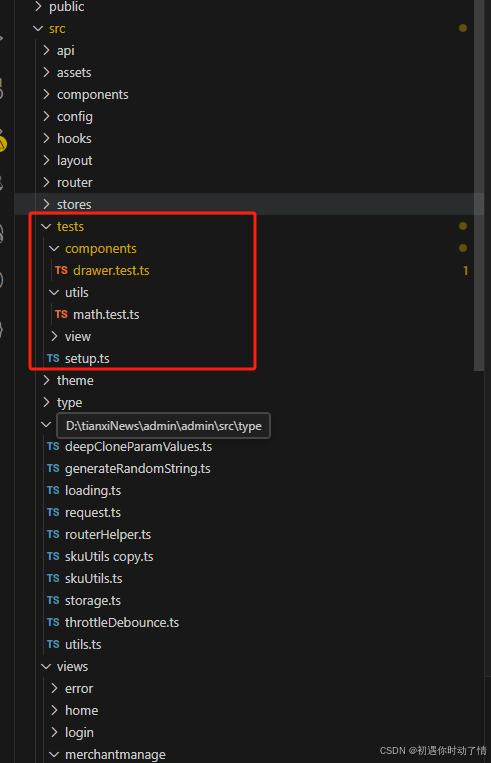Expand the home folder chevron
The height and width of the screenshot is (763, 491).
pos(54,710)
